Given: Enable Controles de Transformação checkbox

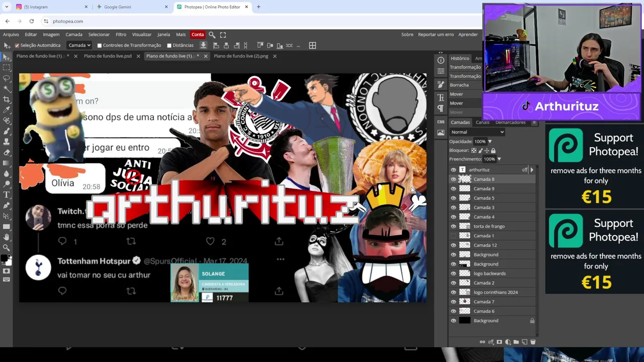Looking at the screenshot, I should [99, 45].
